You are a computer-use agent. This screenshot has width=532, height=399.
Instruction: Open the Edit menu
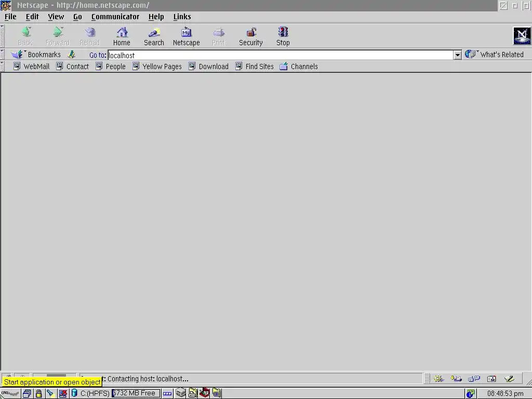click(32, 17)
